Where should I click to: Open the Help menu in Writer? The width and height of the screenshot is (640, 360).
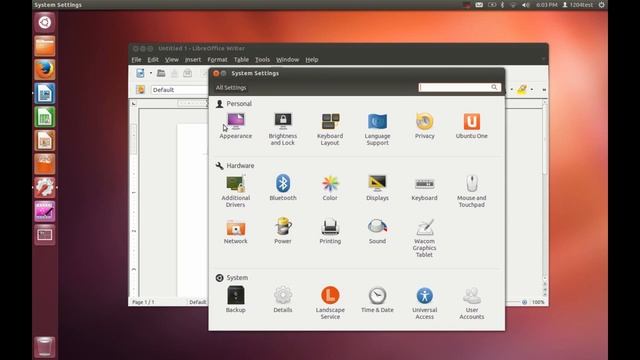(x=311, y=60)
